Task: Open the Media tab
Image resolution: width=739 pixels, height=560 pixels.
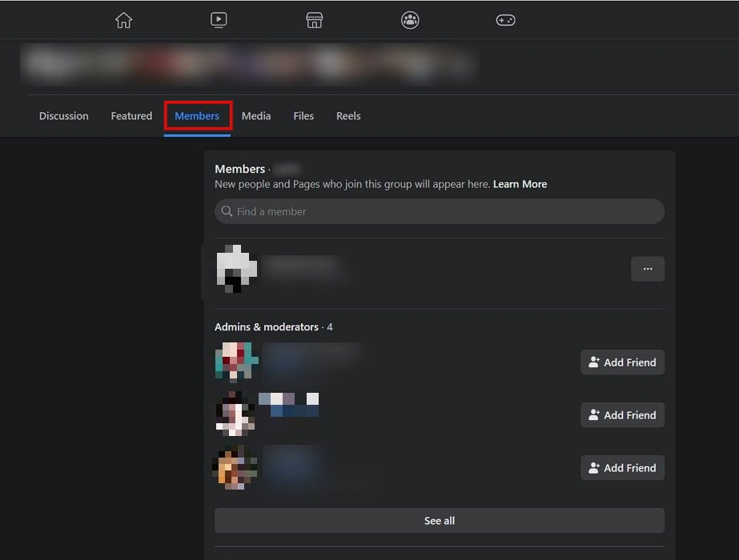Action: coord(255,115)
